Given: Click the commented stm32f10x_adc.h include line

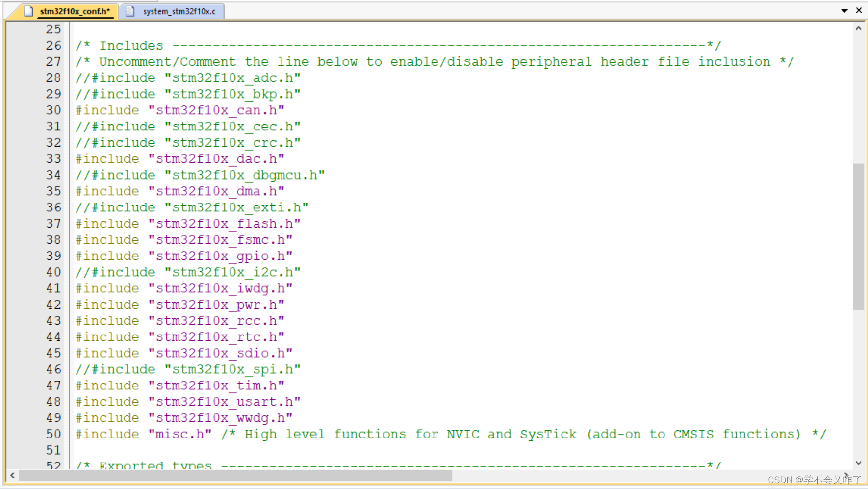Looking at the screenshot, I should (188, 78).
